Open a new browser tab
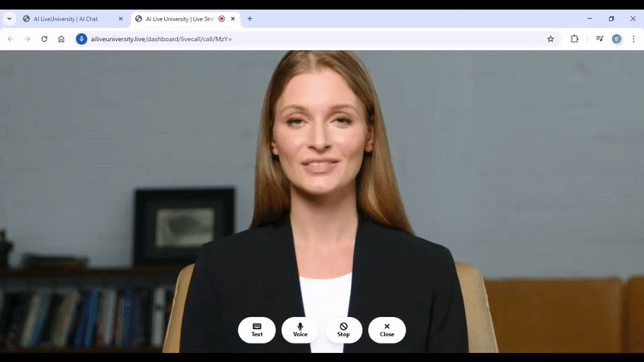644x362 pixels. (x=250, y=19)
